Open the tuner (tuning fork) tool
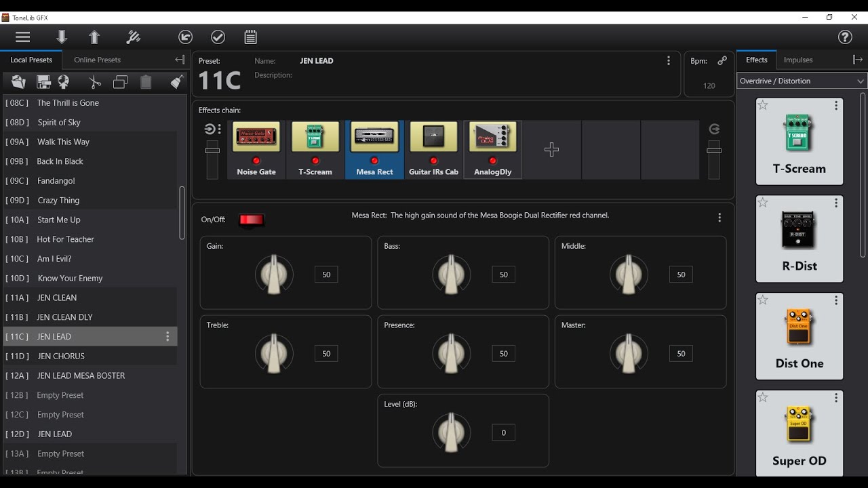 point(134,37)
